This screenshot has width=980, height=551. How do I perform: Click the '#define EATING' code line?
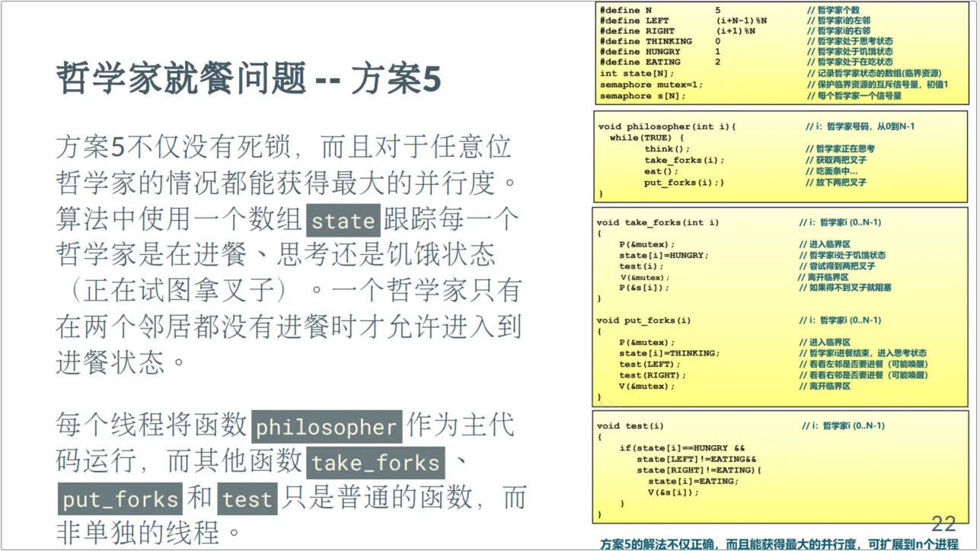pyautogui.click(x=660, y=62)
